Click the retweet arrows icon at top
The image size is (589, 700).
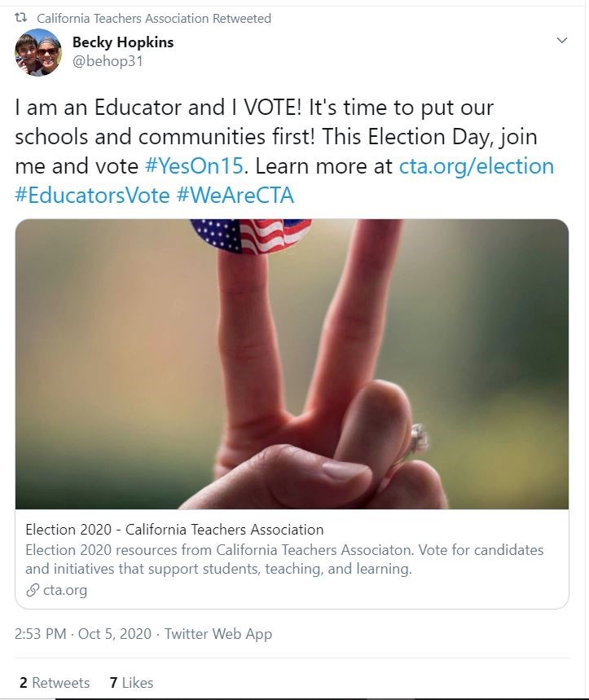point(20,18)
